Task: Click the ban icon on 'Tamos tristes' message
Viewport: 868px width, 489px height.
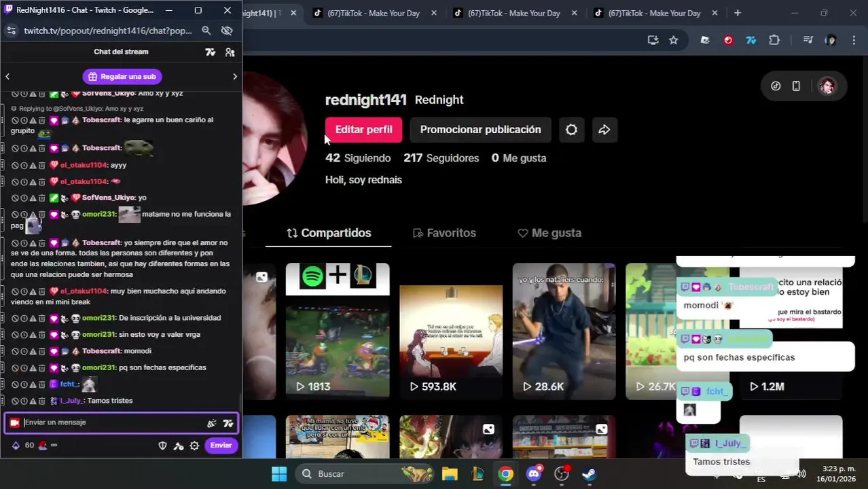Action: 15,401
